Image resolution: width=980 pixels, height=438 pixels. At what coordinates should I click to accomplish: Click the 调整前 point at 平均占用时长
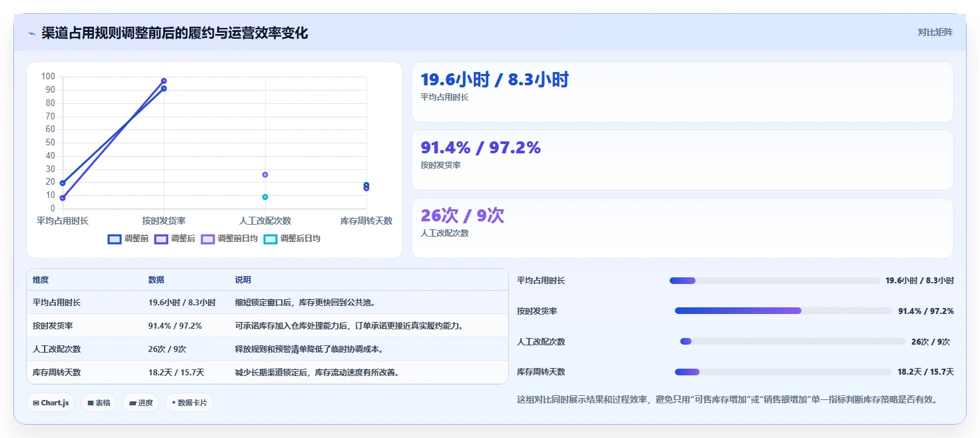(63, 183)
